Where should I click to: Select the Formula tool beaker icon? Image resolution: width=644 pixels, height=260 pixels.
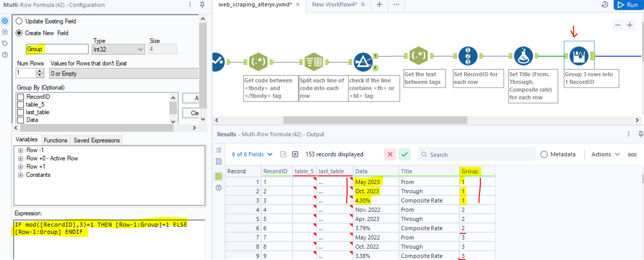[523, 56]
